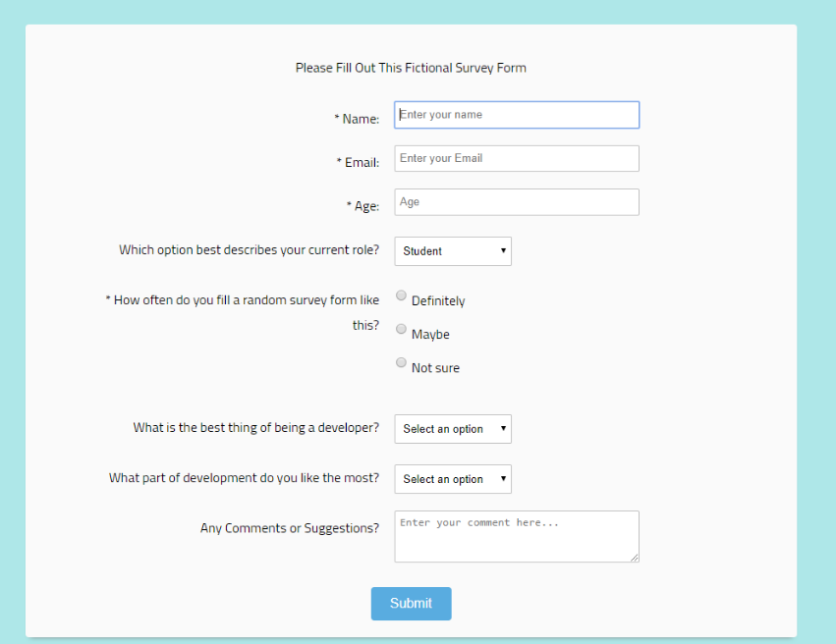Image resolution: width=836 pixels, height=644 pixels.
Task: Click the comments text area
Action: [517, 536]
